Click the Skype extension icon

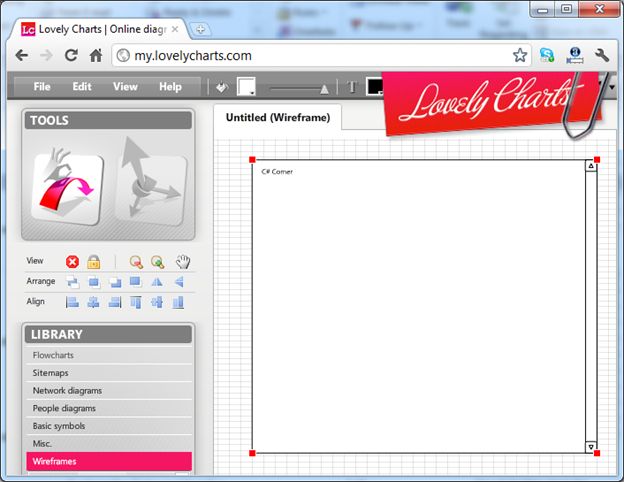tap(547, 55)
